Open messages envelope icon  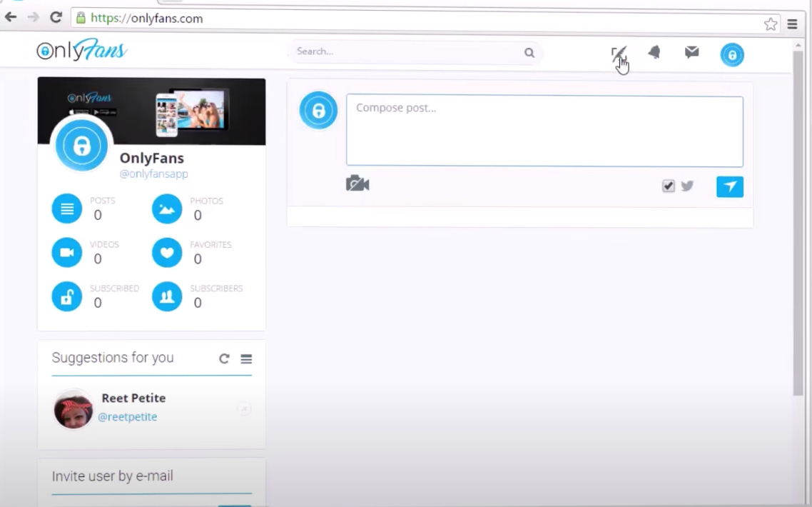(692, 52)
